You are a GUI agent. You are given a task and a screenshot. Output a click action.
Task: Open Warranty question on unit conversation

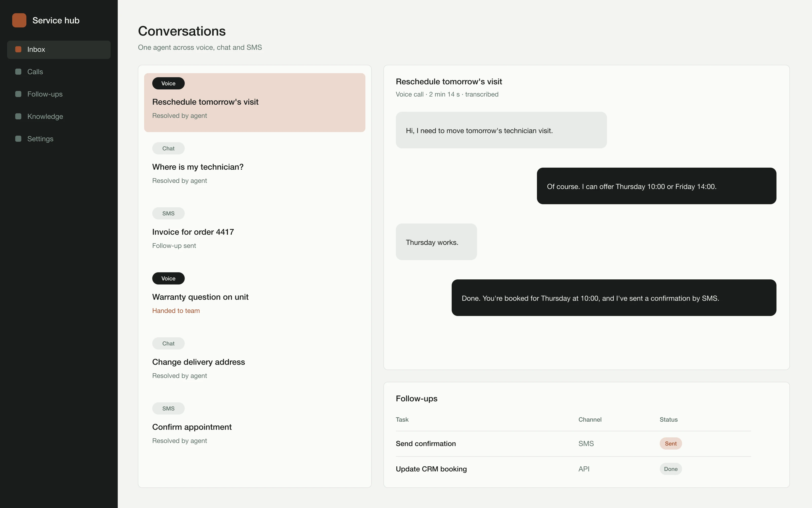[255, 297]
